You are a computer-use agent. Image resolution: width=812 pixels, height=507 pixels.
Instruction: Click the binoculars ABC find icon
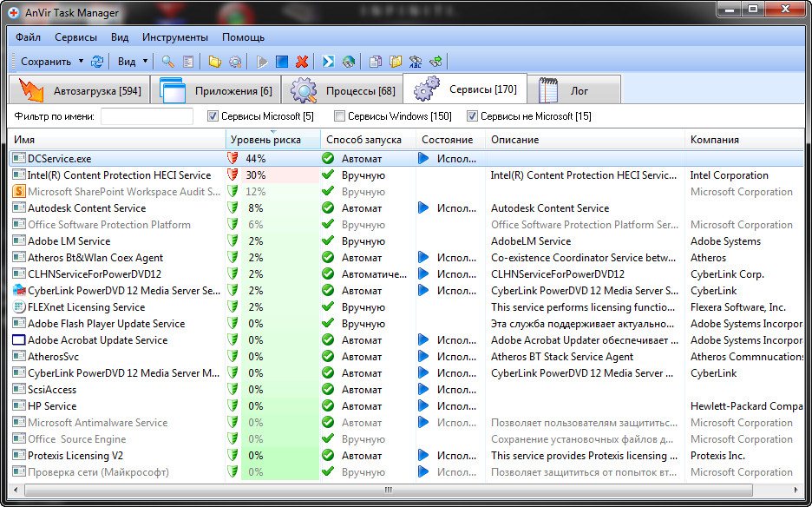click(x=416, y=62)
